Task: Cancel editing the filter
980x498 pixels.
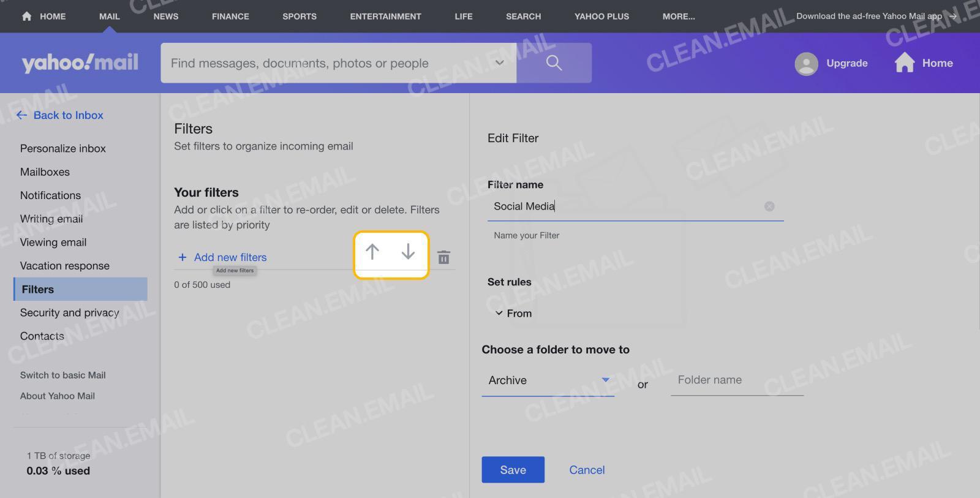Action: (587, 470)
